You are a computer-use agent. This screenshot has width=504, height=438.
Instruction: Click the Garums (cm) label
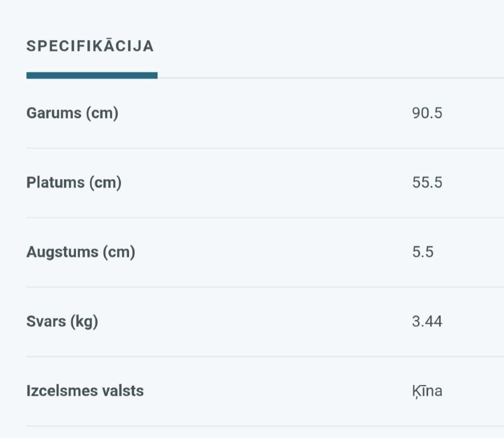(x=72, y=113)
